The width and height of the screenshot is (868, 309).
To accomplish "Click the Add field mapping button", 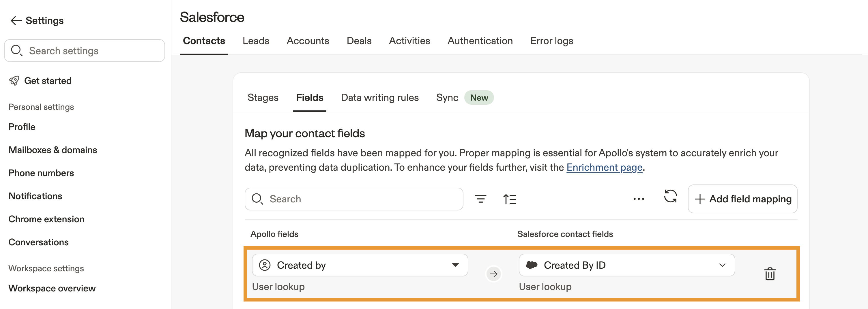I will (742, 199).
